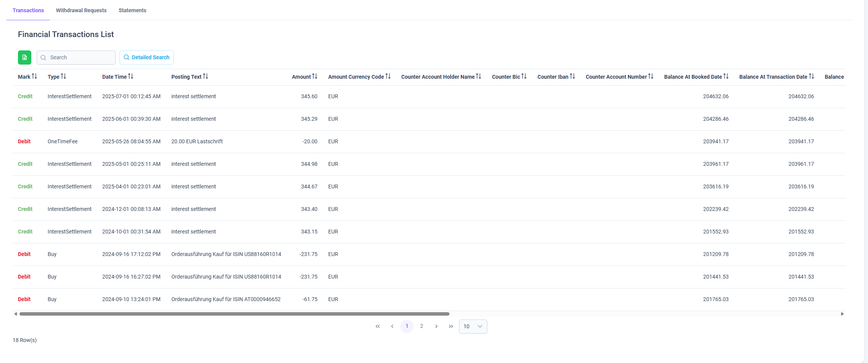The image size is (868, 363).
Task: Select page 2 in pagination
Action: pyautogui.click(x=422, y=326)
